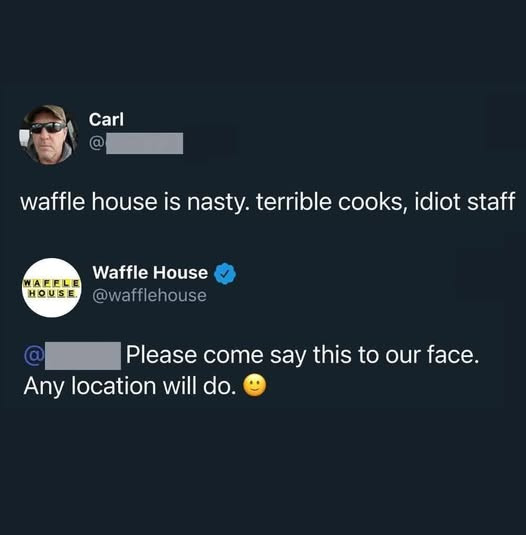Click the blue verified checkmark badge
The image size is (526, 535).
[x=225, y=274]
